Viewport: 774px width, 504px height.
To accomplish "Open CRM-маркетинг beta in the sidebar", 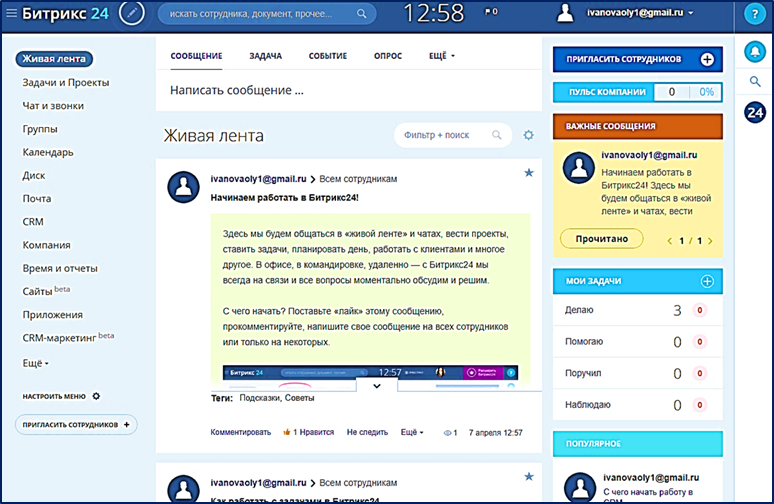I will tap(68, 337).
